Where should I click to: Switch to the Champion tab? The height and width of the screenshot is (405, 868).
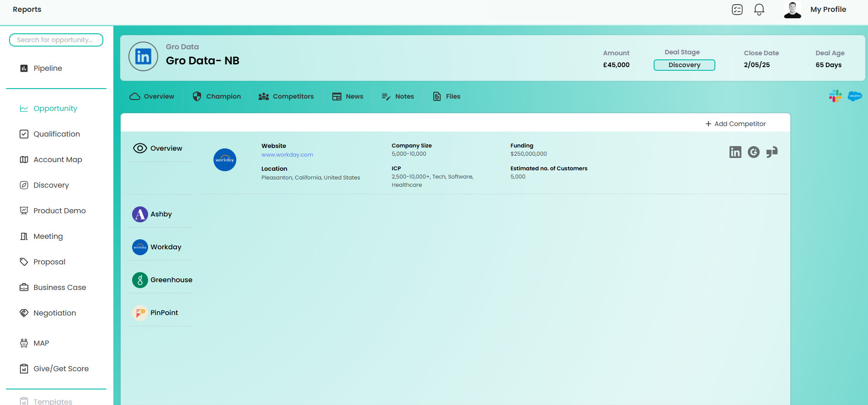(x=217, y=96)
